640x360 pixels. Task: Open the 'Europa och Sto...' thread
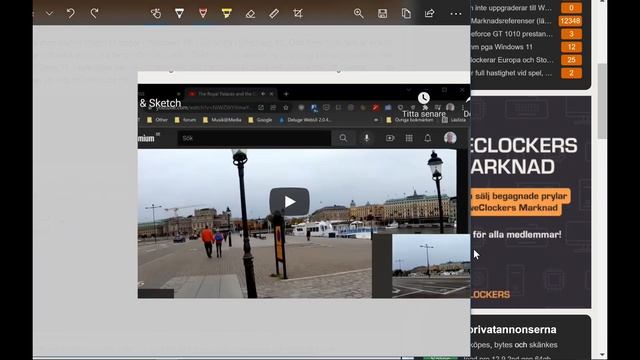click(x=512, y=60)
